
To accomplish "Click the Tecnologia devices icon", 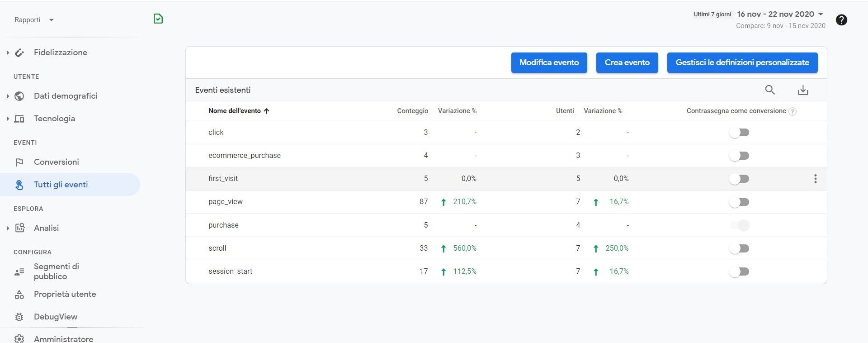I will 19,119.
